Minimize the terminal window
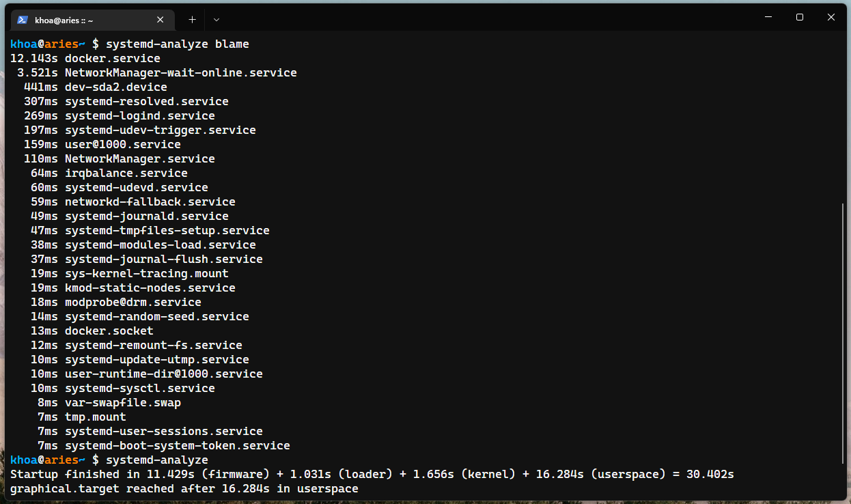 click(768, 18)
